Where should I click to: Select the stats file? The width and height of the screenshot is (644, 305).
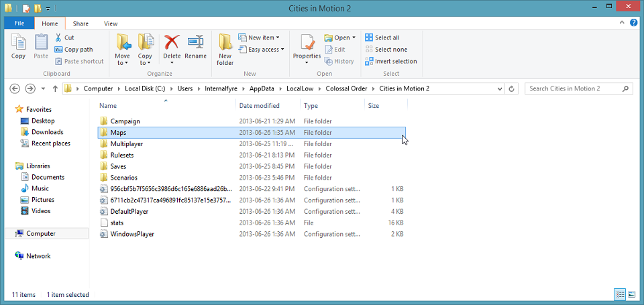click(x=252, y=223)
